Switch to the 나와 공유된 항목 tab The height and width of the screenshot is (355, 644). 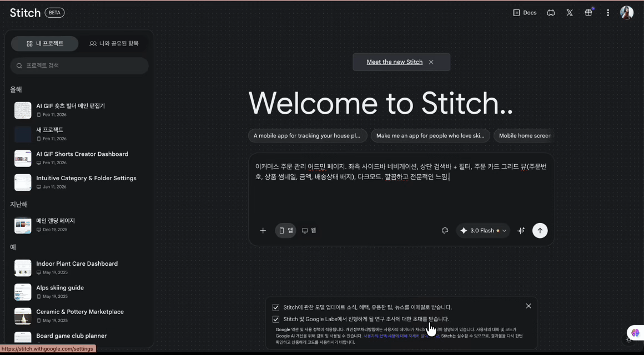pyautogui.click(x=114, y=43)
